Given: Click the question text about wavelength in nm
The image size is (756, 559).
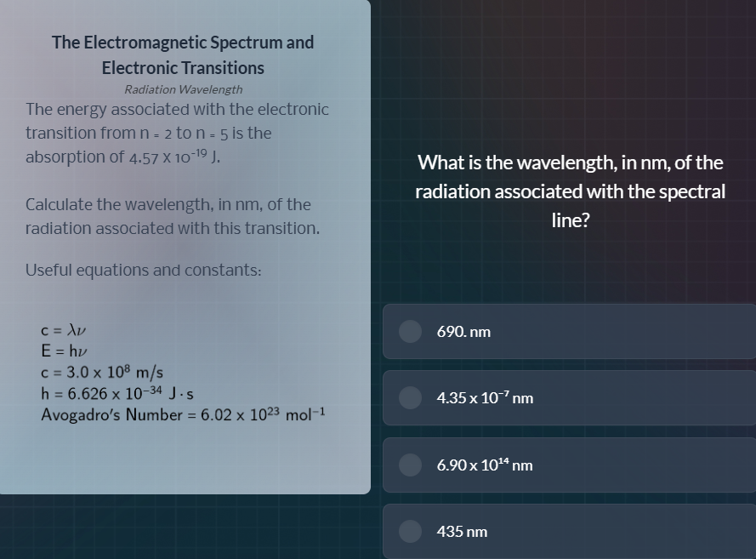Looking at the screenshot, I should [x=570, y=191].
